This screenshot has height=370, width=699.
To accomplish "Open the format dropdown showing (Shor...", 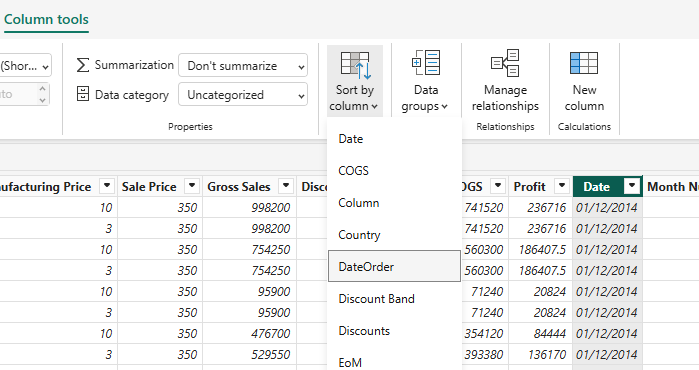I will [x=25, y=66].
